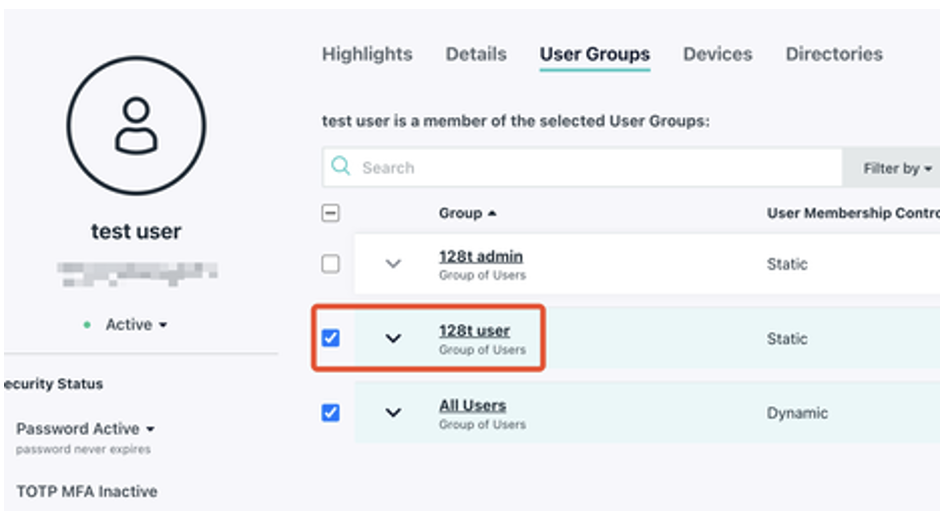This screenshot has height=518, width=946.
Task: Open the Devices tab
Action: coord(717,55)
